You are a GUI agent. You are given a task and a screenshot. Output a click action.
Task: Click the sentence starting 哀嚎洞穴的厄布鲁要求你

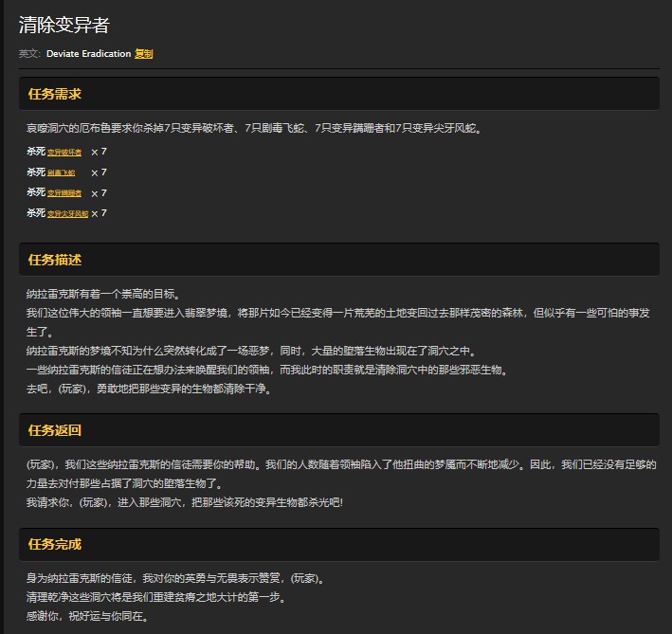coord(254,128)
